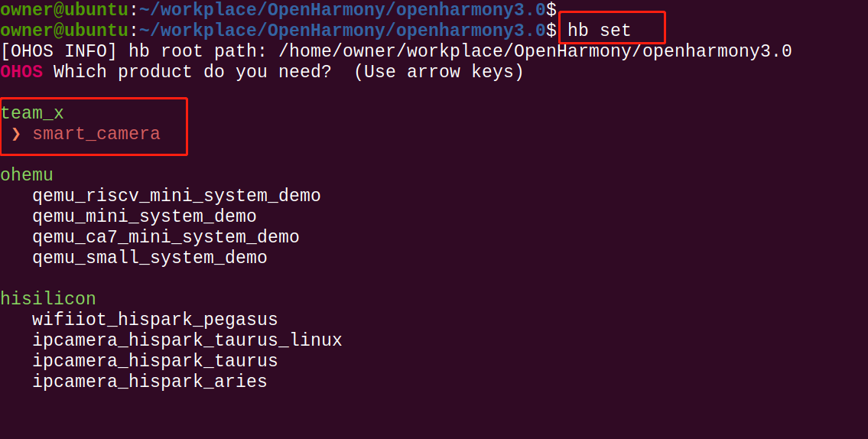Image resolution: width=868 pixels, height=439 pixels.
Task: Click the pink OHOS prompt label
Action: click(21, 72)
